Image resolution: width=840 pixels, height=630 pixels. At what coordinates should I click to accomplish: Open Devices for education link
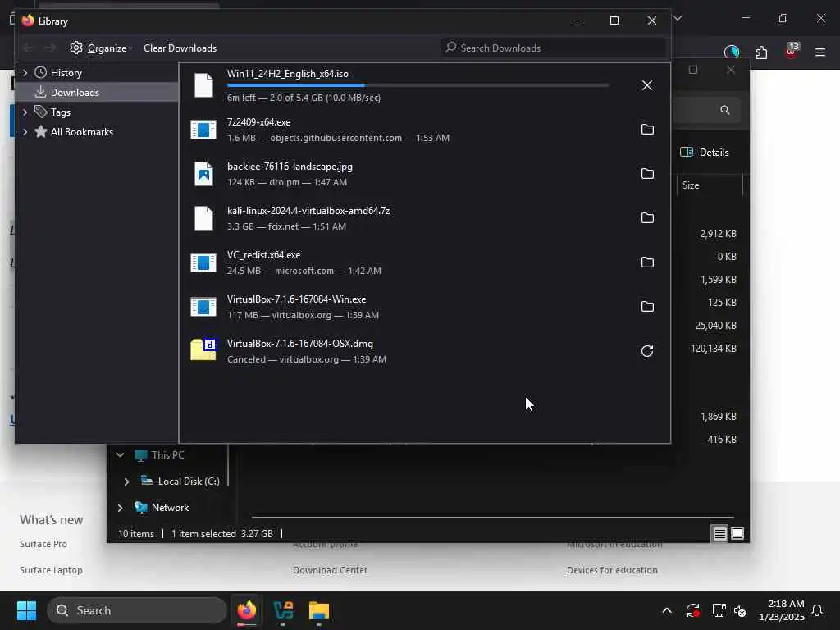pyautogui.click(x=612, y=570)
